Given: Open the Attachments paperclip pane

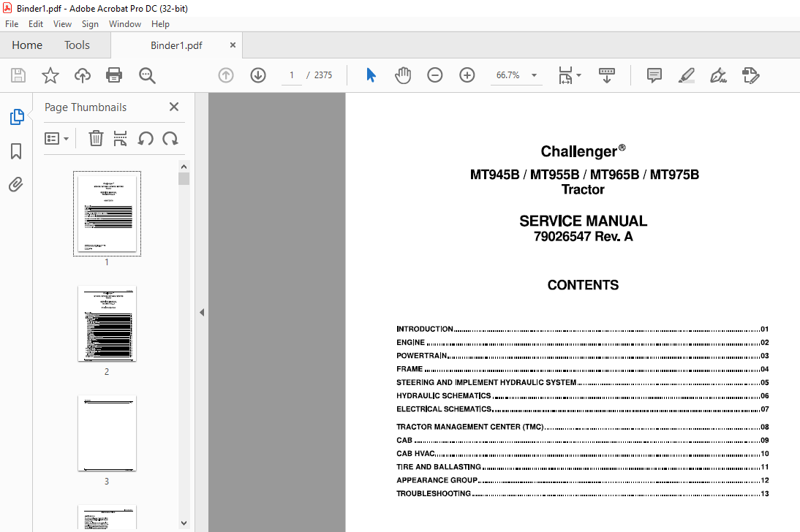Looking at the screenshot, I should tap(16, 184).
